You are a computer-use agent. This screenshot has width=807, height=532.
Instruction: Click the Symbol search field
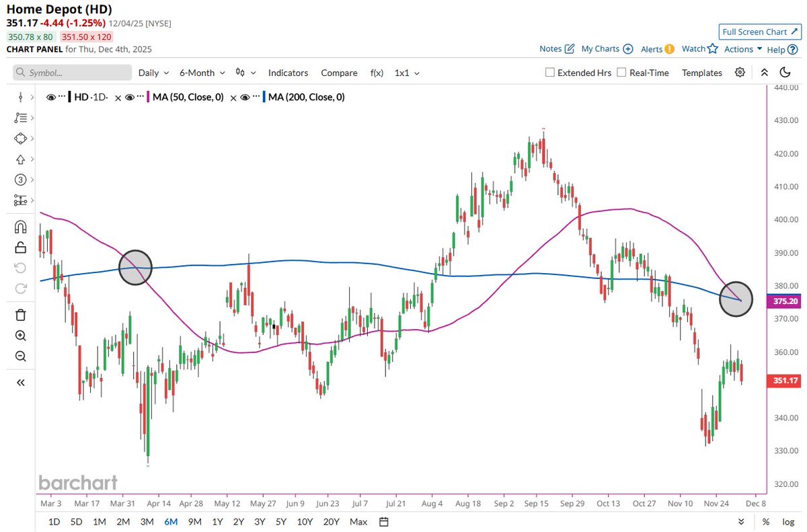coord(71,73)
